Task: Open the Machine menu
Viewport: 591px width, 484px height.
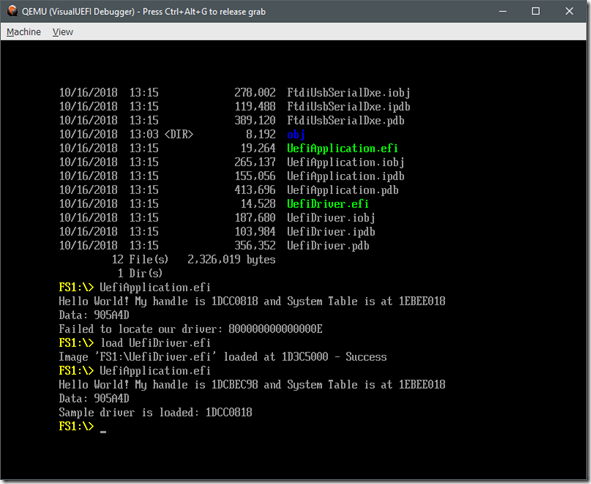Action: 23,32
